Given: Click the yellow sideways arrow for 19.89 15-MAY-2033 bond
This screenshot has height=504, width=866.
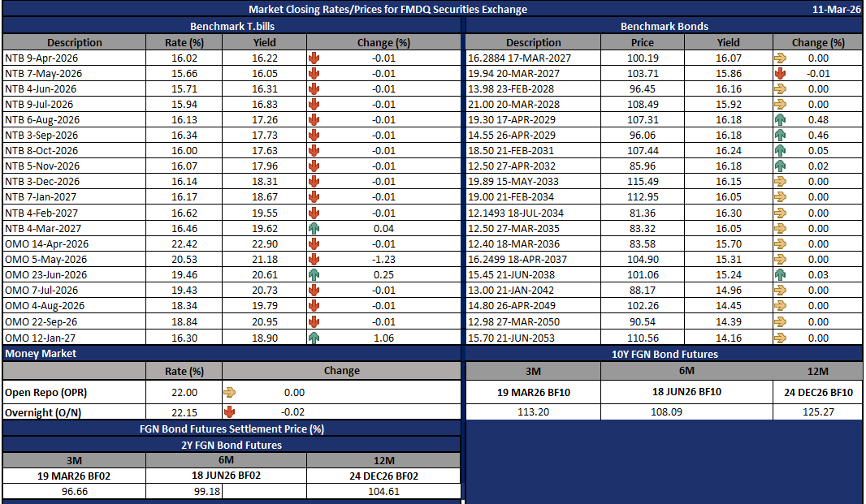Looking at the screenshot, I should [780, 182].
